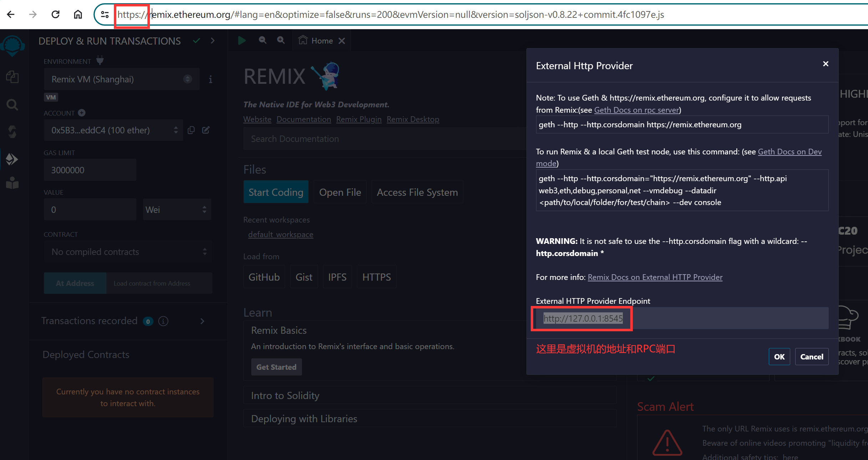Open Search in files sidebar icon

coord(12,105)
